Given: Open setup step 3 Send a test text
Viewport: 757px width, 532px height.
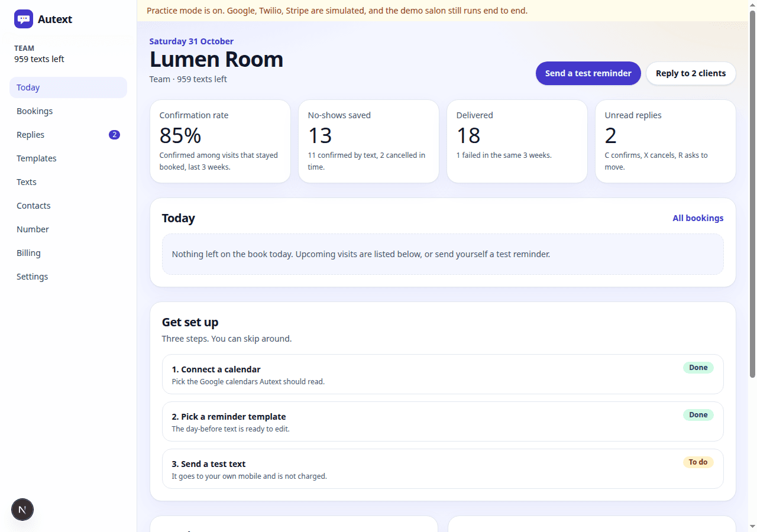Looking at the screenshot, I should coord(443,469).
